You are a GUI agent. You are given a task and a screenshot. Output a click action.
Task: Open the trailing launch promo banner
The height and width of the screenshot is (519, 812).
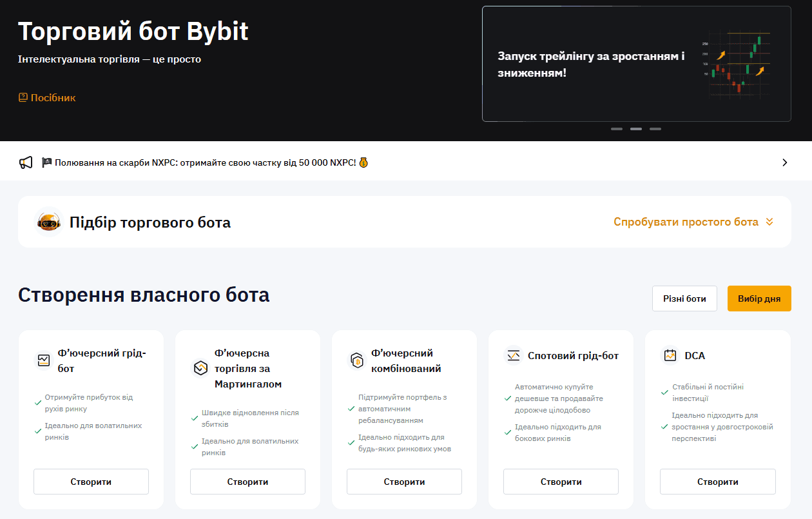pyautogui.click(x=636, y=64)
